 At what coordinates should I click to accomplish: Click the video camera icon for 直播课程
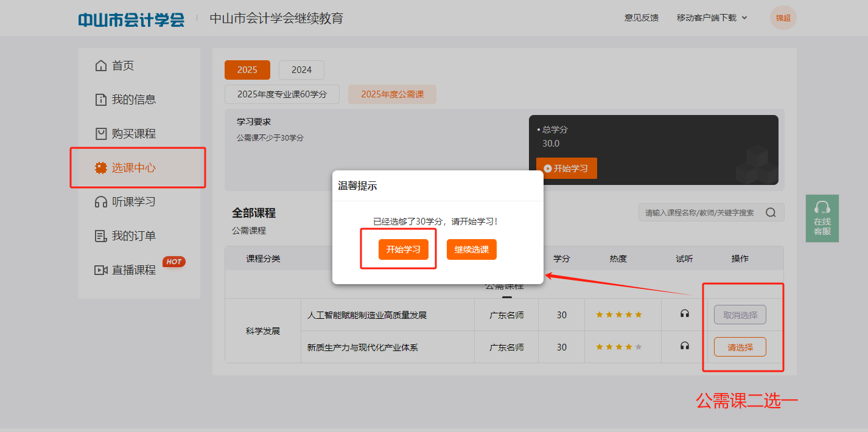point(101,270)
